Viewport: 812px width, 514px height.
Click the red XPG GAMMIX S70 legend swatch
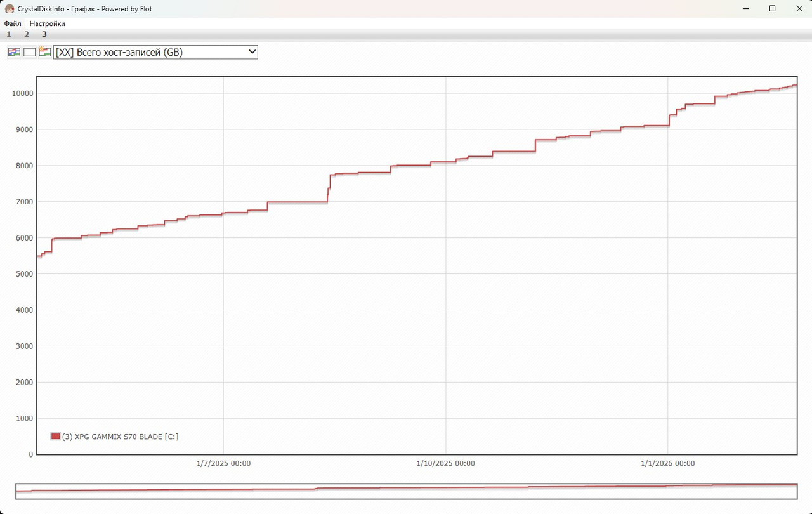(x=55, y=437)
